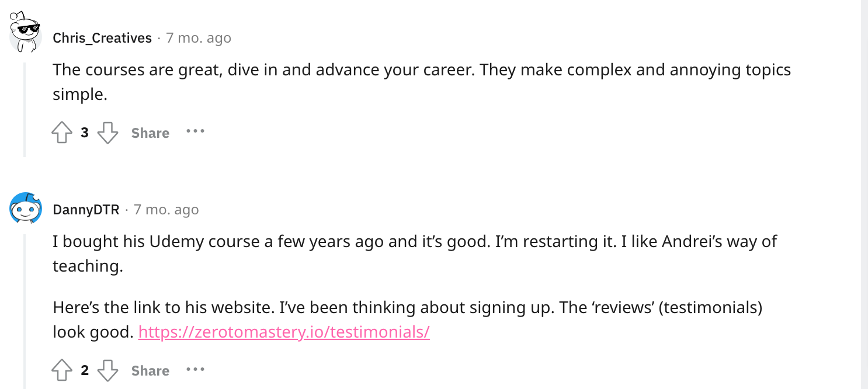Viewport: 868px width, 389px height.
Task: Open Chris_Creatives comment timestamp permalink
Action: pos(199,38)
